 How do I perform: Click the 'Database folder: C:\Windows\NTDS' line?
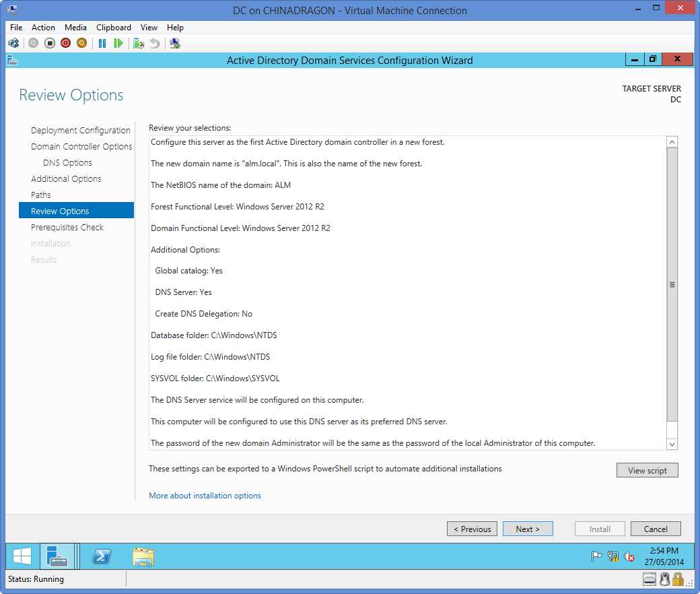tap(214, 335)
